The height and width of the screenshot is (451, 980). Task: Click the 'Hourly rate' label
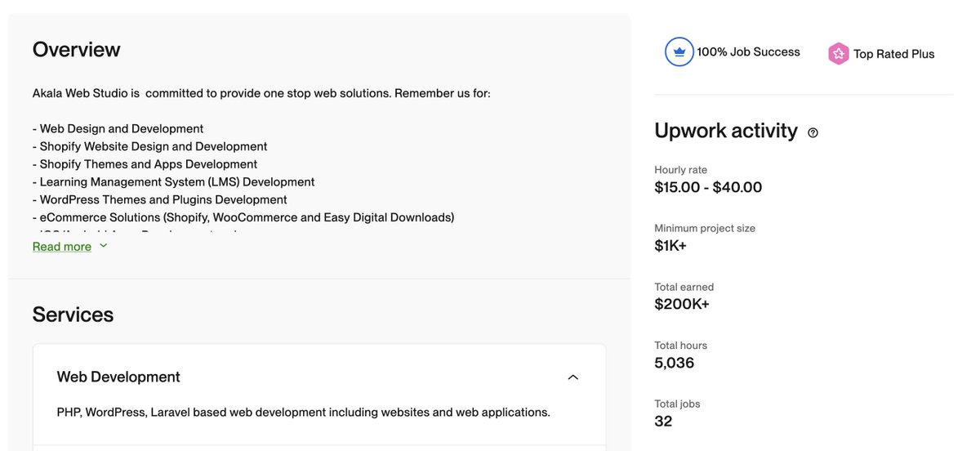point(681,170)
